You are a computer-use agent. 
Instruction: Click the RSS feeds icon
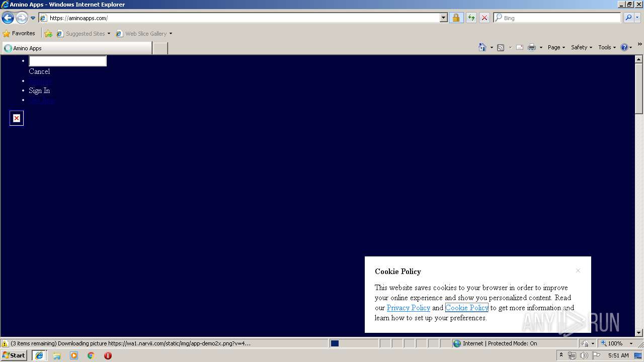pyautogui.click(x=501, y=47)
